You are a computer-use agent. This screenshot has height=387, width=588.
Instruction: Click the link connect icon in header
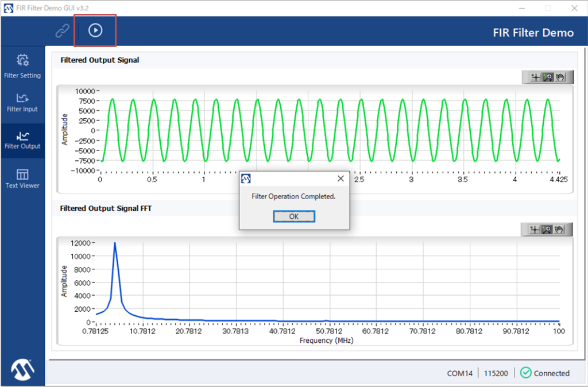click(62, 31)
